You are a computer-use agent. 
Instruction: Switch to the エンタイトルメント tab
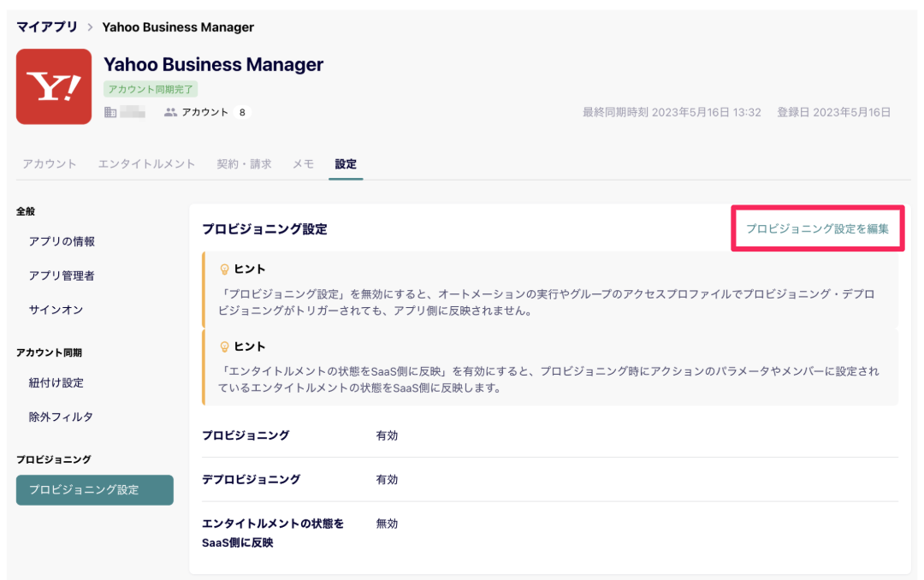146,164
